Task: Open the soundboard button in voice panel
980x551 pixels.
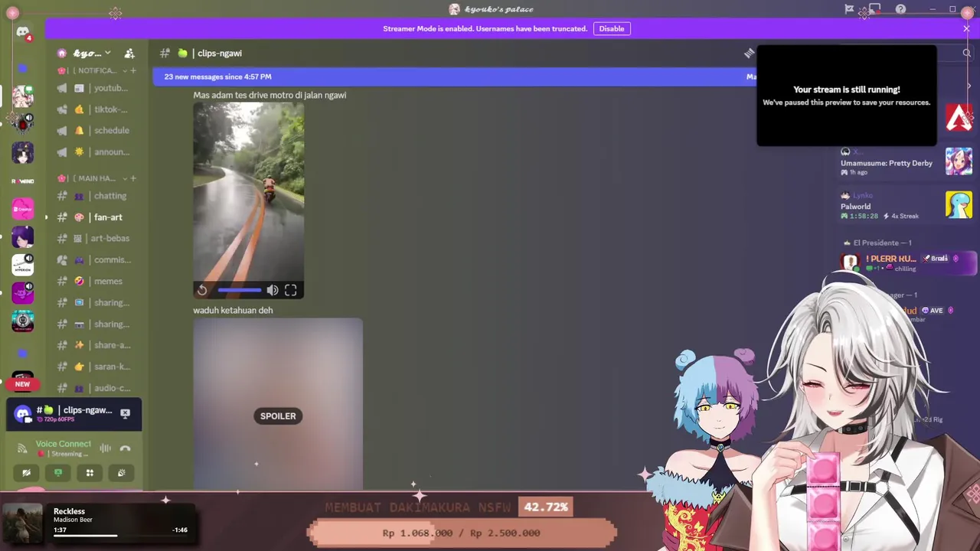Action: click(x=121, y=473)
